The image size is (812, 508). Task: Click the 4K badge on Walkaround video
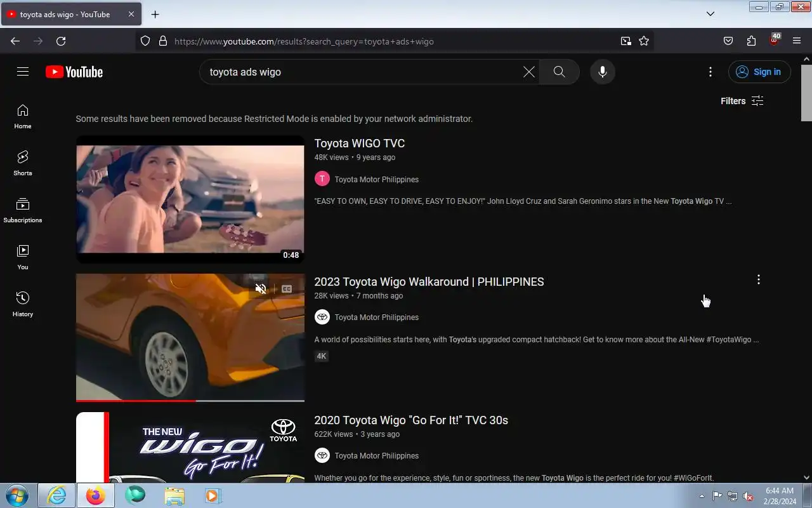tap(322, 356)
